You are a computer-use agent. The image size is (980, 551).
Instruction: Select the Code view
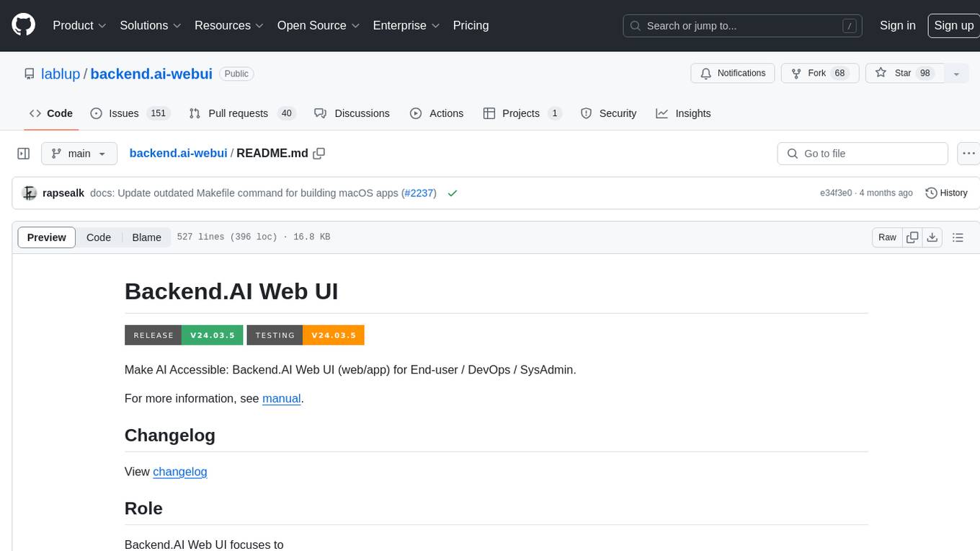point(99,237)
